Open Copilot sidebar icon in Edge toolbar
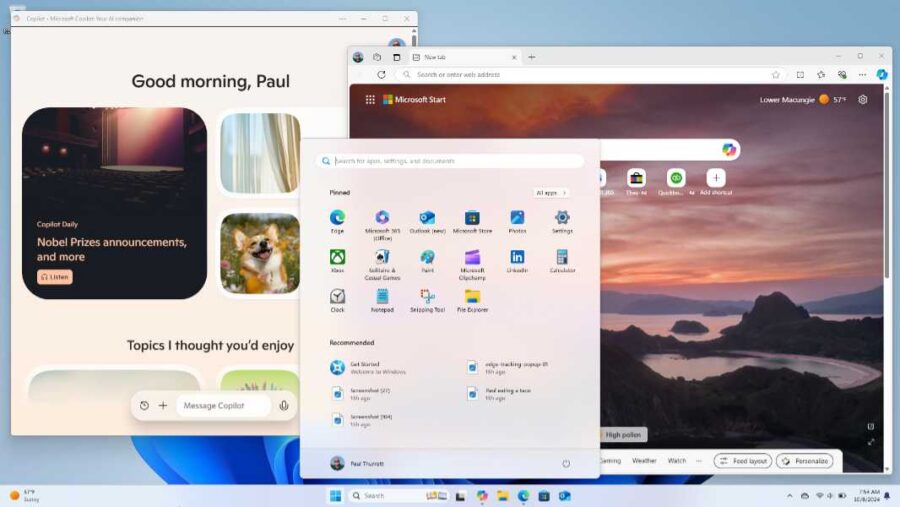The height and width of the screenshot is (507, 900). (882, 75)
